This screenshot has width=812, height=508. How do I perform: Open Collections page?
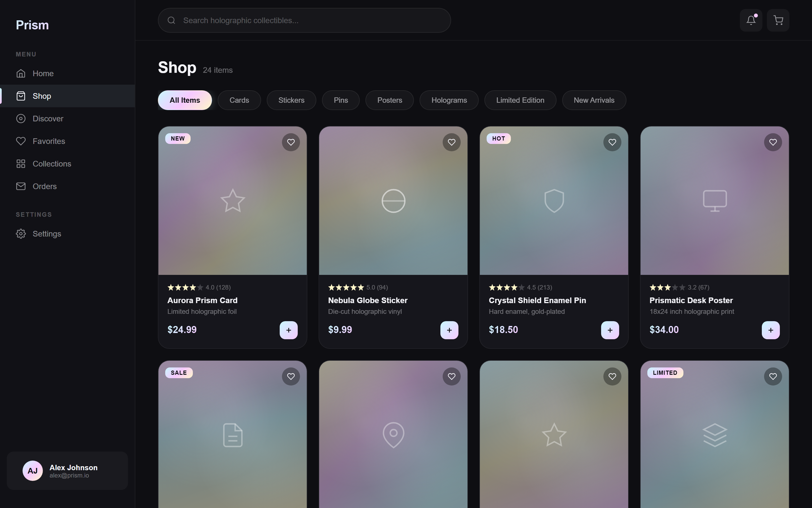(67, 164)
